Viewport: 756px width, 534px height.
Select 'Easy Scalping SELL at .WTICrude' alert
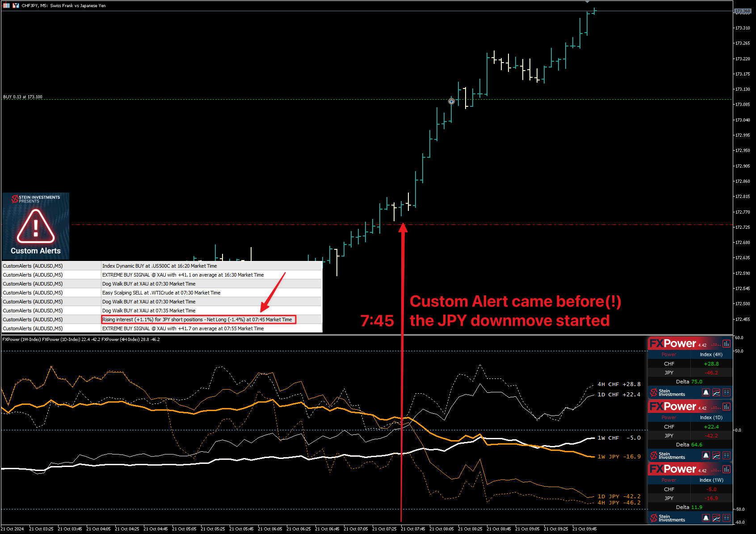point(162,293)
